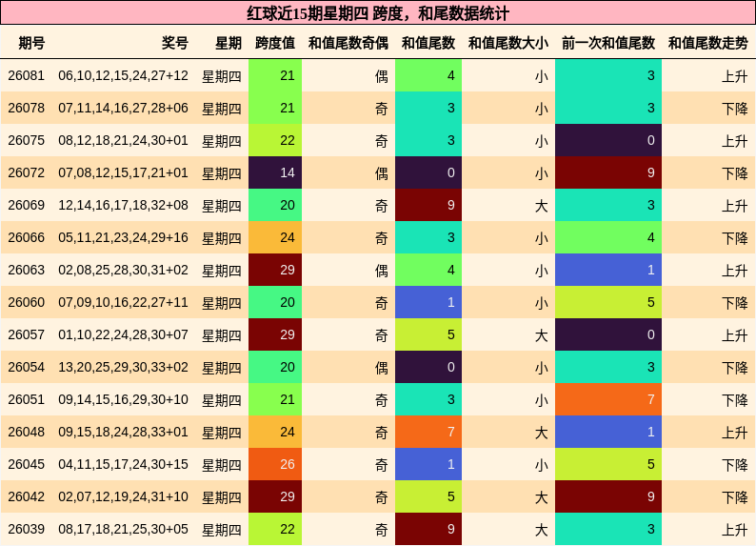
Task: Click the '和值尾数奇偶' column header
Action: (348, 43)
